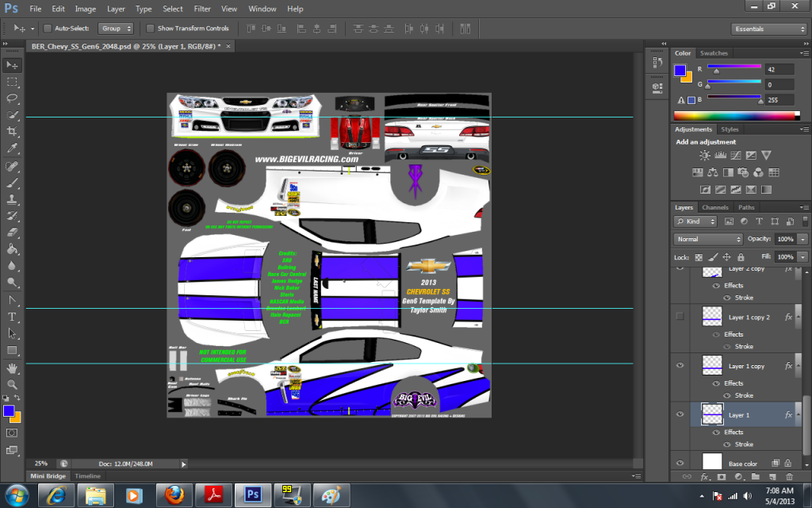Enable the Auto-Select checkbox
Screen dimensions: 812x508
[x=47, y=29]
